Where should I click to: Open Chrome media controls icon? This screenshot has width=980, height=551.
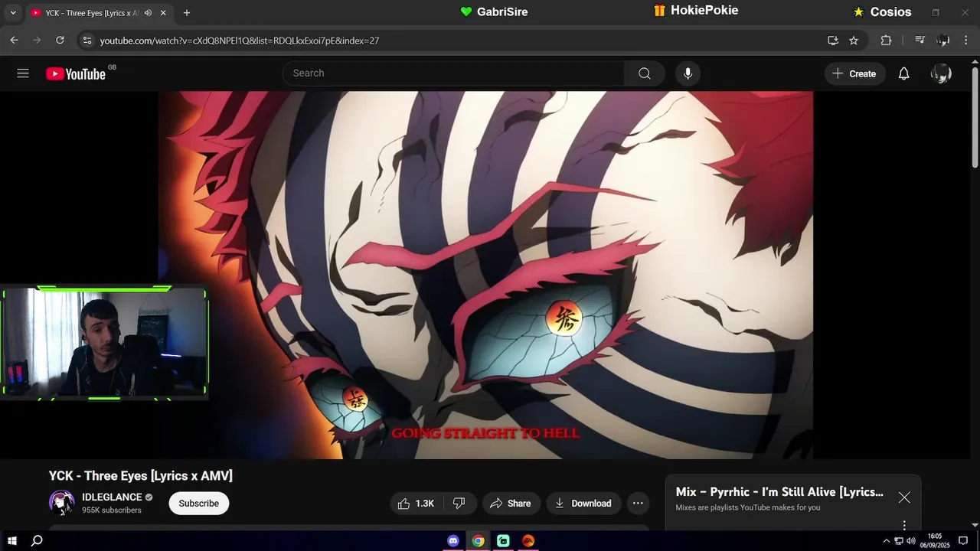point(920,41)
